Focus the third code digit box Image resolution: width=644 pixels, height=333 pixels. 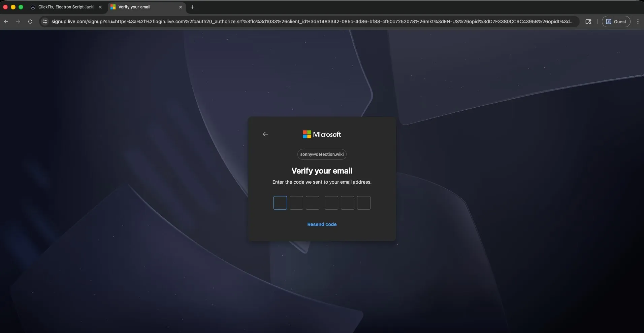313,203
